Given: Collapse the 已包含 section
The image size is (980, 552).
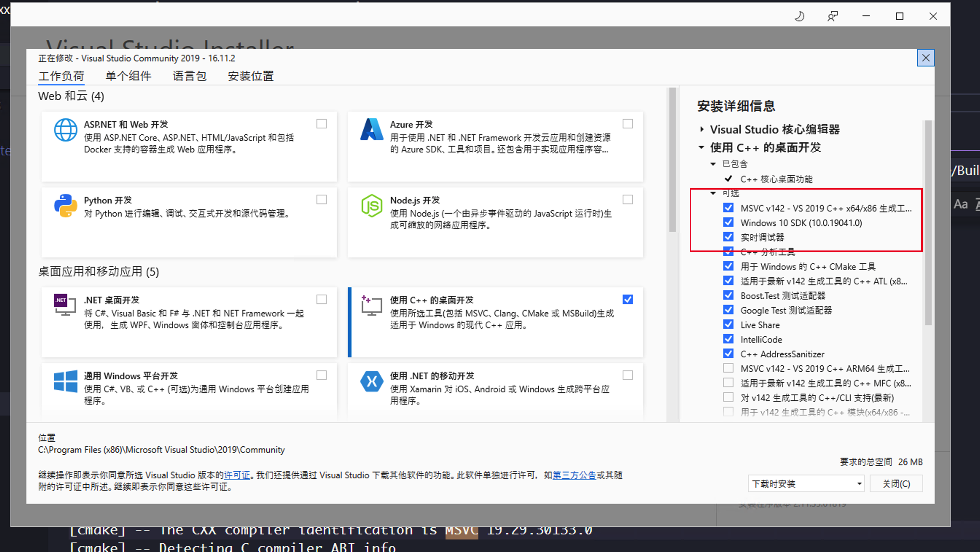Looking at the screenshot, I should [x=713, y=164].
